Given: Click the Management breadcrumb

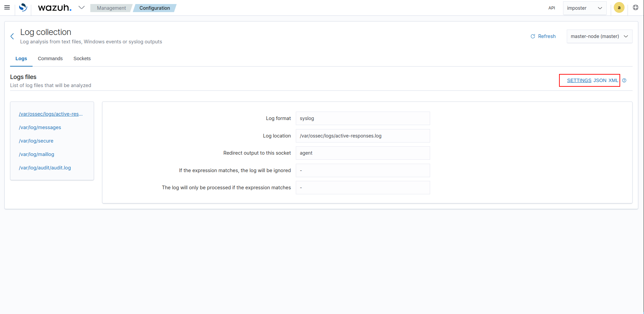Looking at the screenshot, I should [111, 8].
